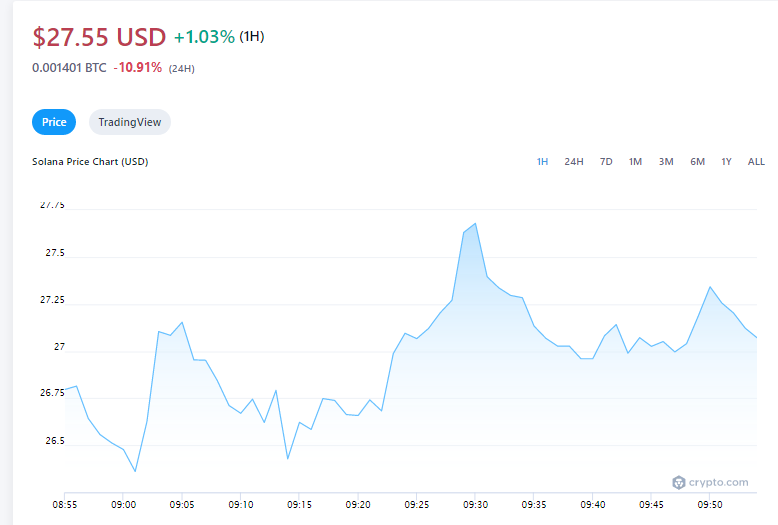Click the chart low point after 09:00

pyautogui.click(x=135, y=471)
